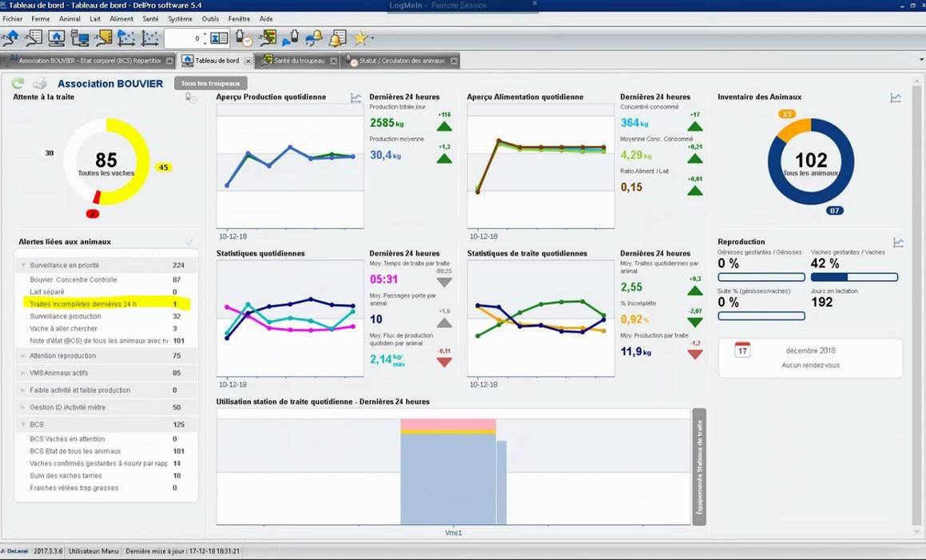Click the small icon in Attente à la traite header

pos(190,97)
